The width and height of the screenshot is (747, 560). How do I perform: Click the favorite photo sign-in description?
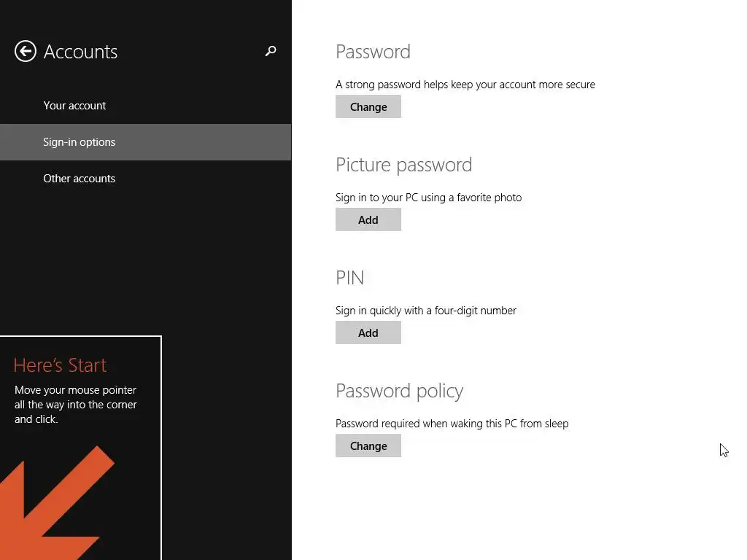click(428, 198)
